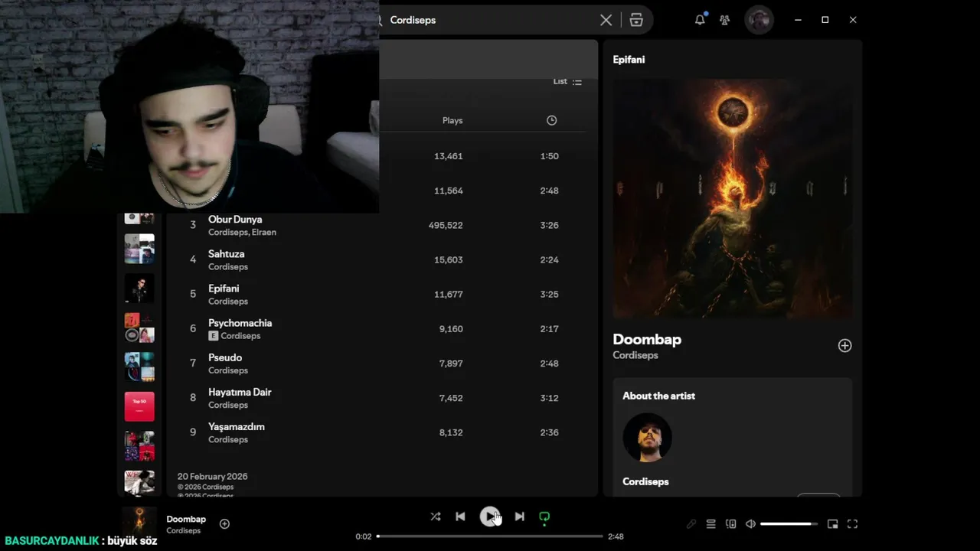
Task: Open the Friend Activity icon
Action: point(724,20)
